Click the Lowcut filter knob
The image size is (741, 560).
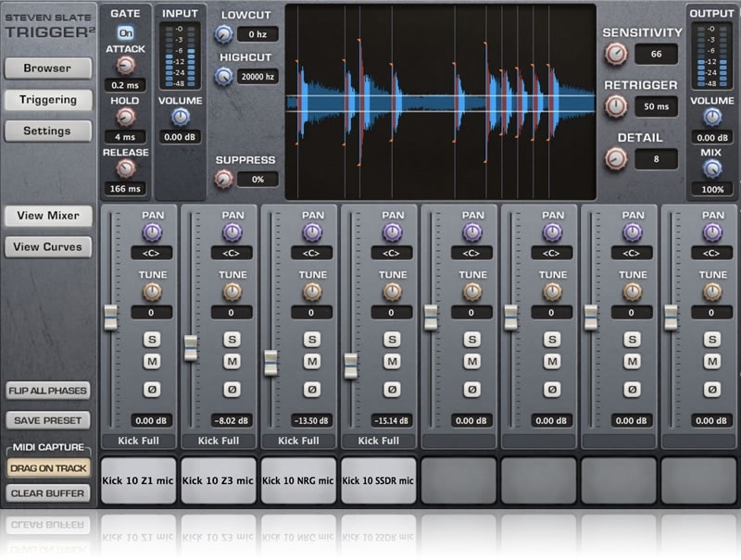223,34
